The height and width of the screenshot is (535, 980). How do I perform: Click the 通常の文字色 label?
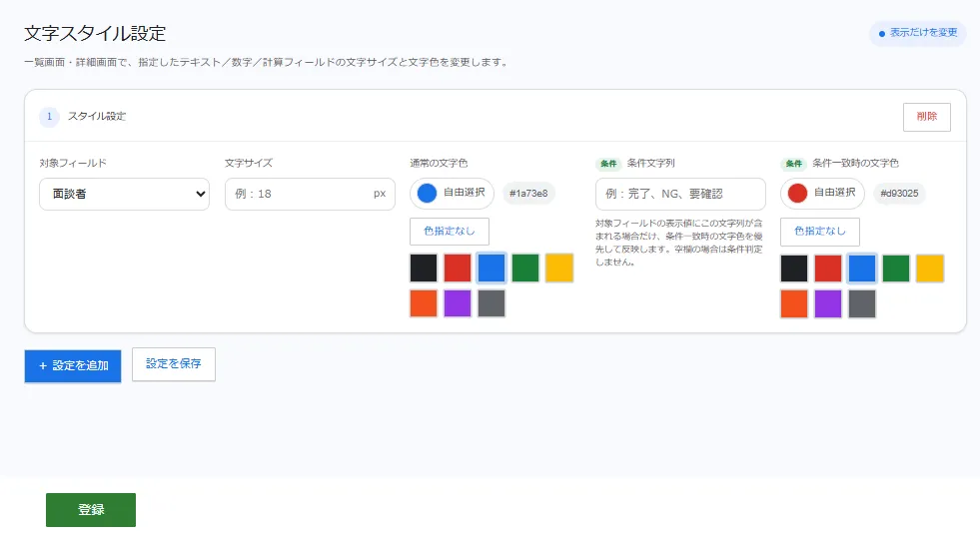(x=439, y=163)
